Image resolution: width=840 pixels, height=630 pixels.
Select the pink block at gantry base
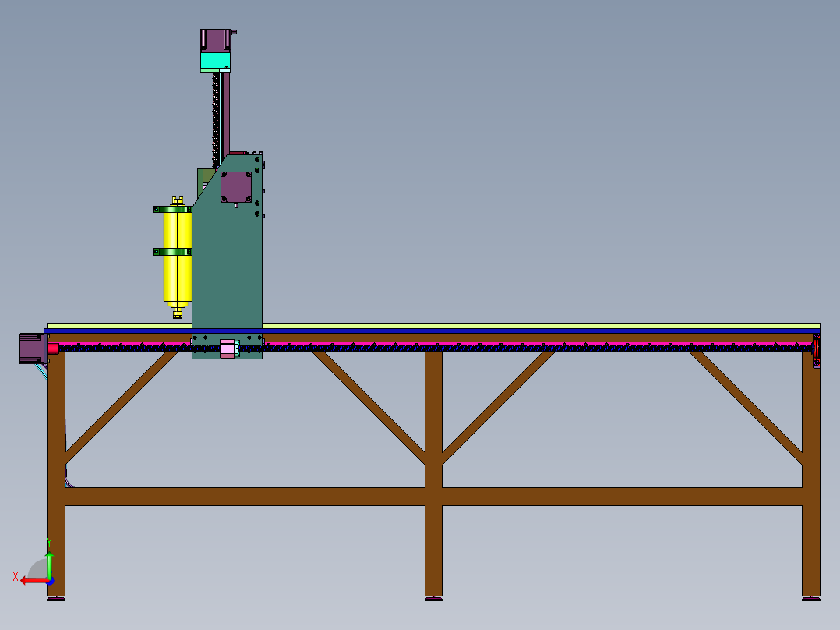coord(227,349)
